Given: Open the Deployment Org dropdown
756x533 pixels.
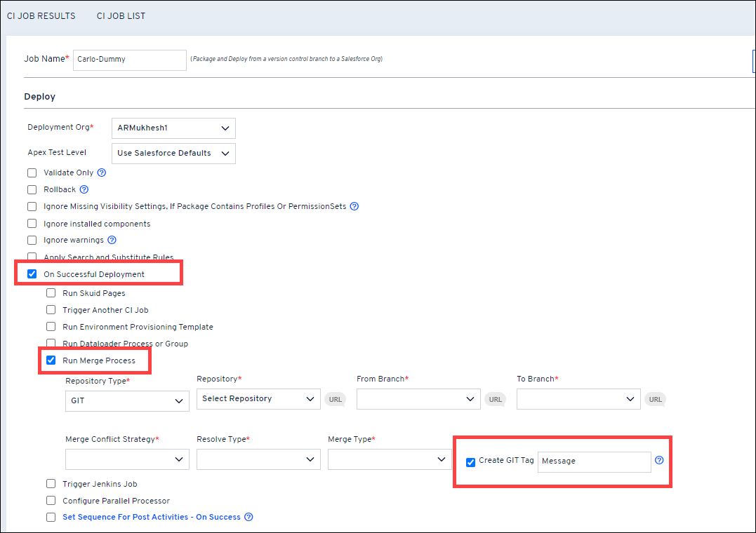Looking at the screenshot, I should [173, 128].
